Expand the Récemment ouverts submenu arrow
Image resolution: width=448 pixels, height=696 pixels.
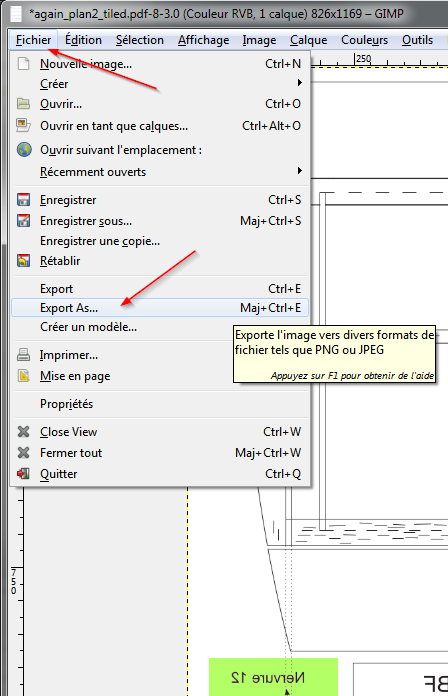pos(300,171)
